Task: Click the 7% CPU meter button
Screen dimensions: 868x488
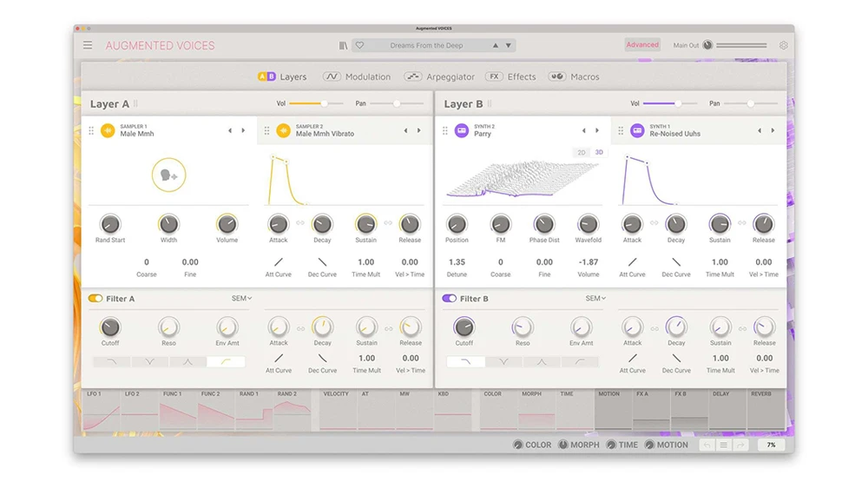Action: click(770, 445)
